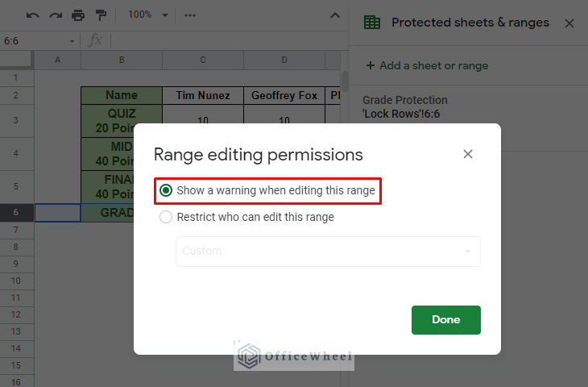This screenshot has width=588, height=387.
Task: Click Add a sheet or range
Action: point(427,65)
